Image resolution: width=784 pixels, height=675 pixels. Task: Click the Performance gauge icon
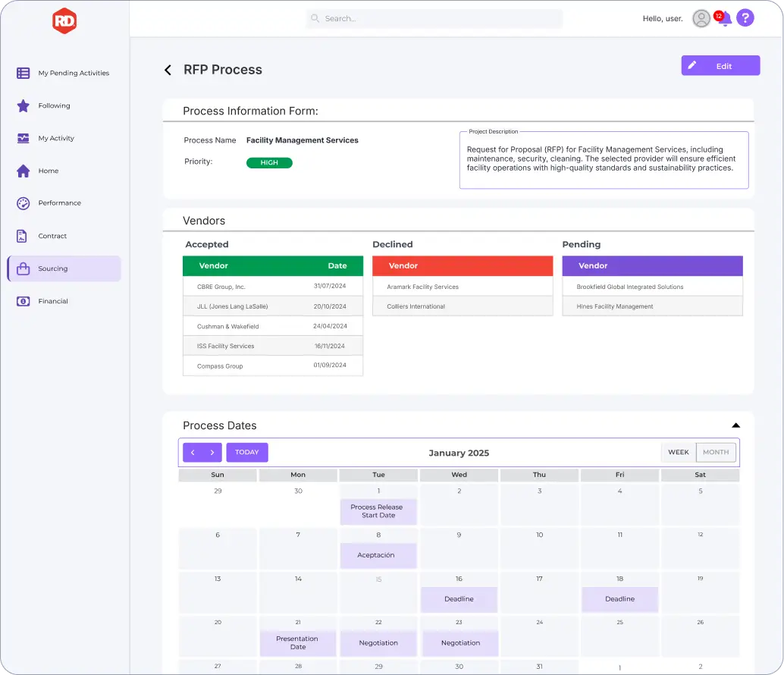23,203
